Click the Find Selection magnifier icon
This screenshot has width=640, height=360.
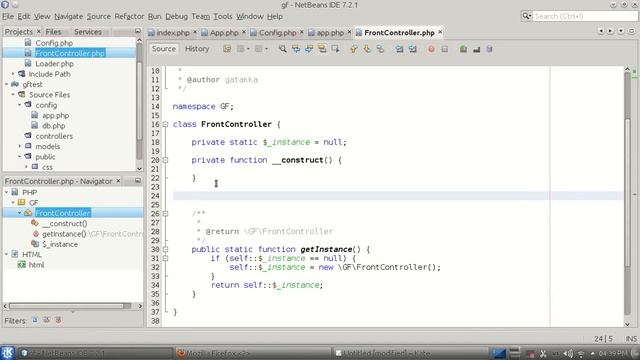click(x=282, y=49)
